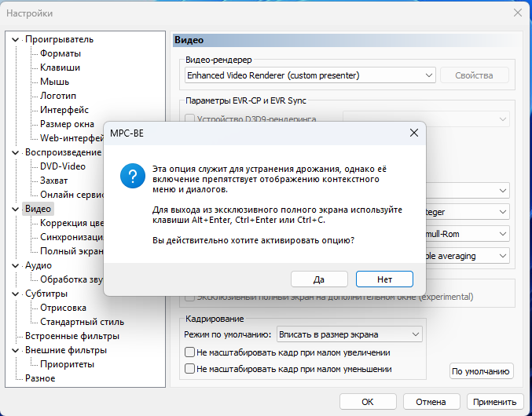Click the blue question mark icon
The image size is (532, 416).
[133, 176]
